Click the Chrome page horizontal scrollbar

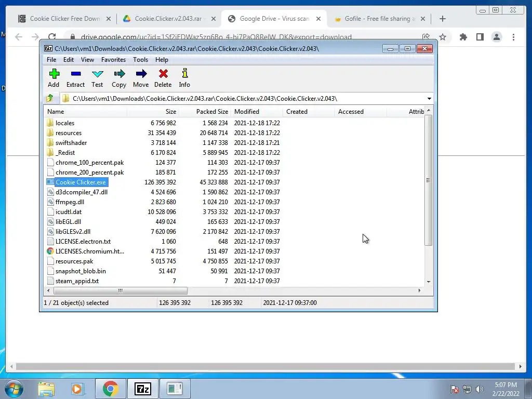(265, 366)
